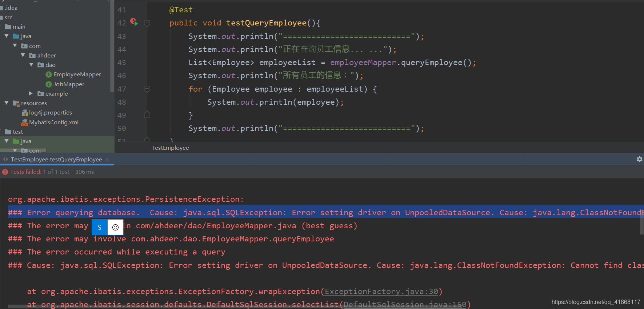Click the main folder icon

click(8, 27)
